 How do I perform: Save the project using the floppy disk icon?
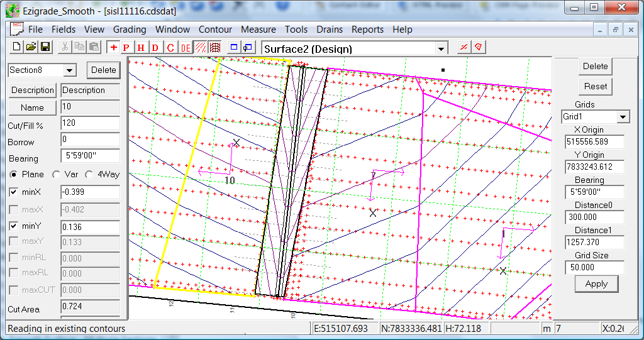(x=45, y=48)
